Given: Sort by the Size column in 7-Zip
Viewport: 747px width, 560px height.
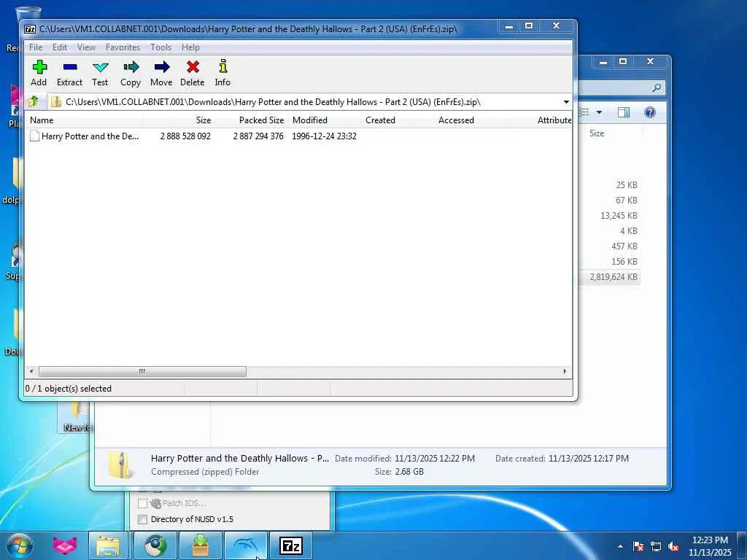Looking at the screenshot, I should pos(178,120).
